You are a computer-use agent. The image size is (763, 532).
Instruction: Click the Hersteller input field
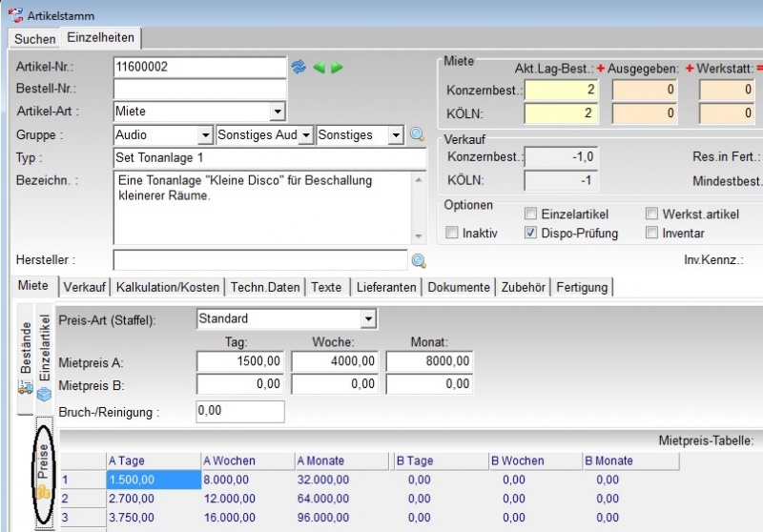click(260, 260)
